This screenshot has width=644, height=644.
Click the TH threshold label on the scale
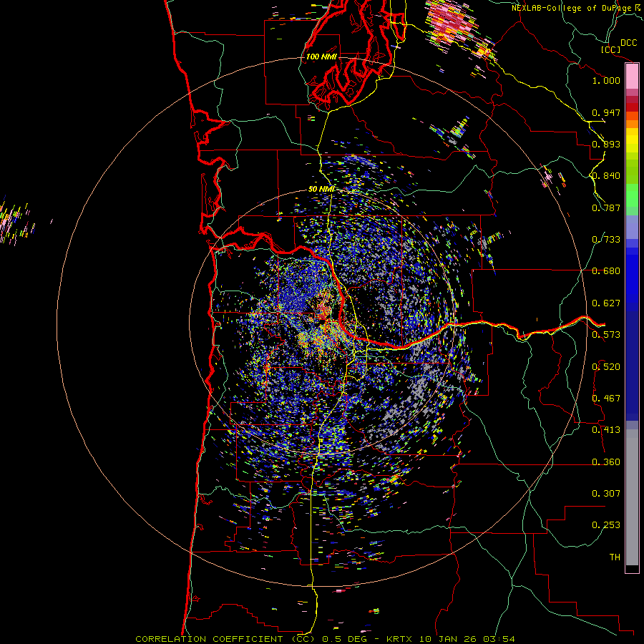(x=615, y=557)
